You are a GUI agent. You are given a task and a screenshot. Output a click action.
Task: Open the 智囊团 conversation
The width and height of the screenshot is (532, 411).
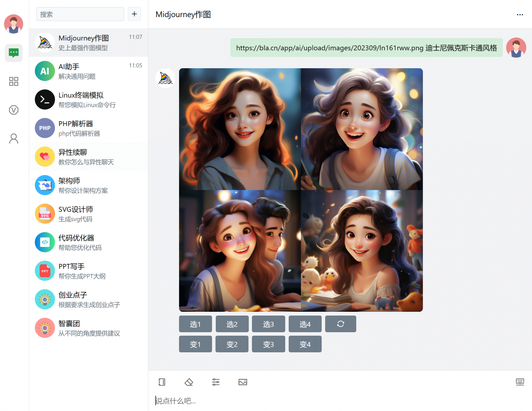[x=89, y=328]
